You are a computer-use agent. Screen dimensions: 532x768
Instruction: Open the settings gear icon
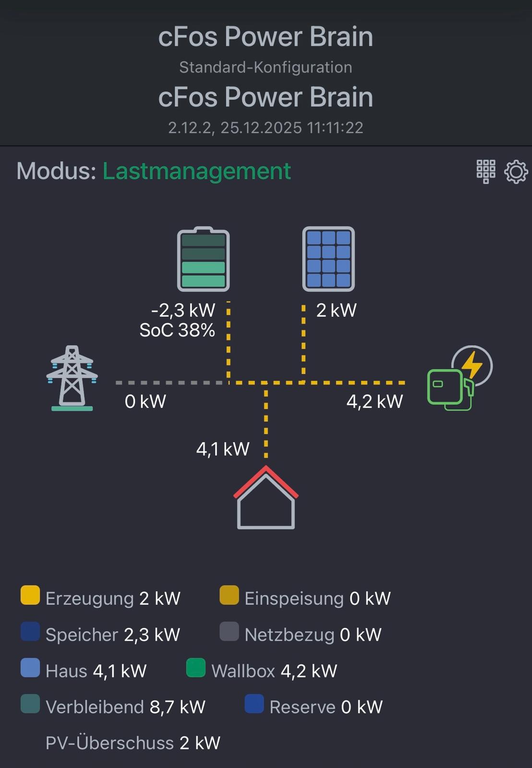tap(516, 172)
